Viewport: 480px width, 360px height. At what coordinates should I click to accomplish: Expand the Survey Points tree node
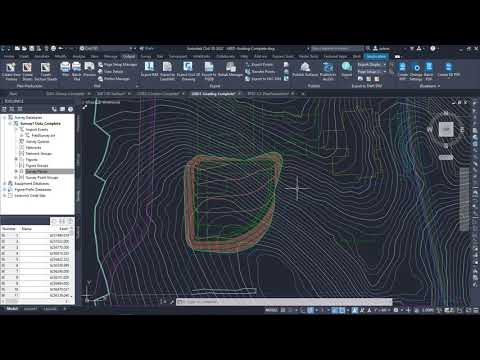coord(16,171)
